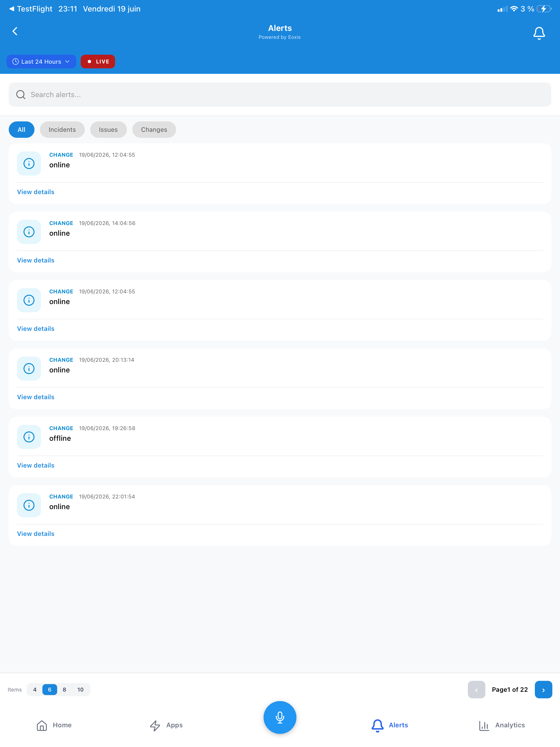Screen dimensions: 560x747
Task: Set items per page to 8
Action: 65,690
